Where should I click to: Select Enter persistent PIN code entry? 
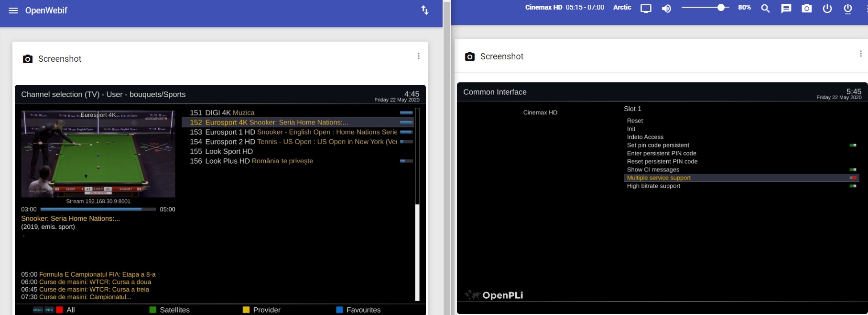click(741, 153)
